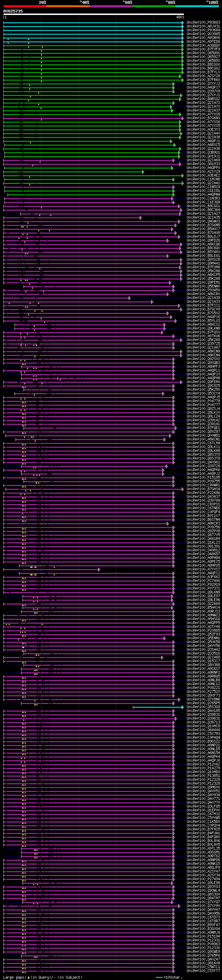The height and width of the screenshot is (980, 222).
Task: Select the UniRef100_B8CGG2 label
Action: click(x=203, y=68)
